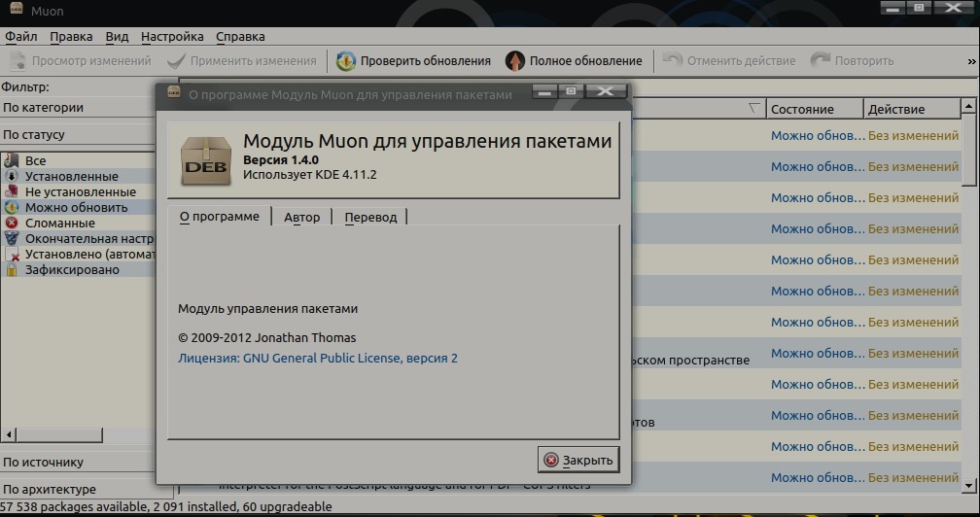Click first row's Можно обнов... state cell
The height and width of the screenshot is (517, 980).
point(818,135)
